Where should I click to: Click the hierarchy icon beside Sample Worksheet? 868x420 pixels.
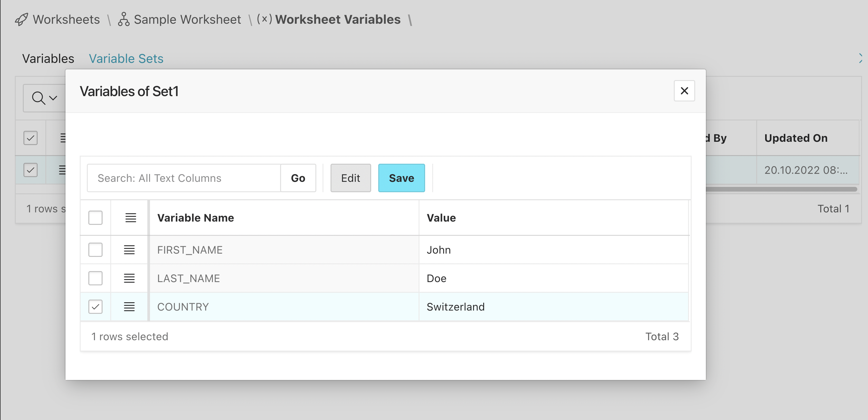(x=123, y=19)
